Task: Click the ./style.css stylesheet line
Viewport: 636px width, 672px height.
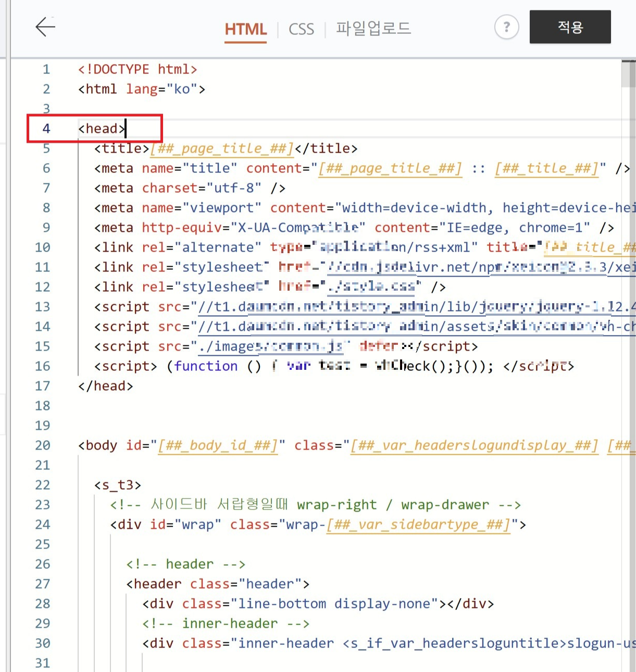Action: click(x=270, y=287)
